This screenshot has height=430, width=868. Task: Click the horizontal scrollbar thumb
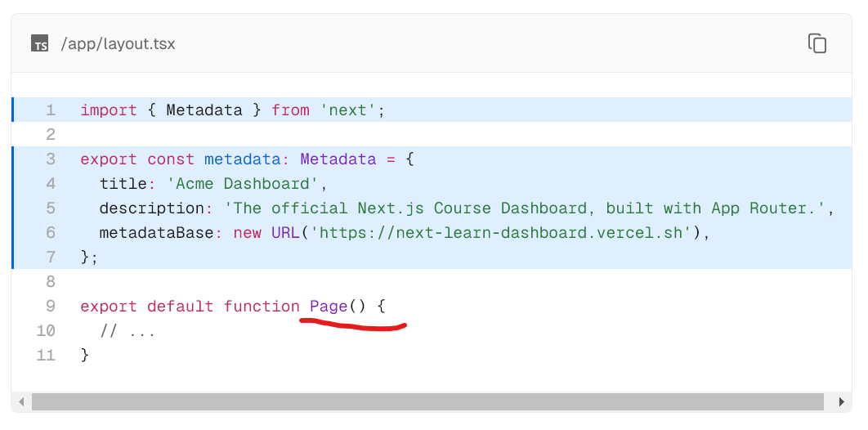(427, 401)
